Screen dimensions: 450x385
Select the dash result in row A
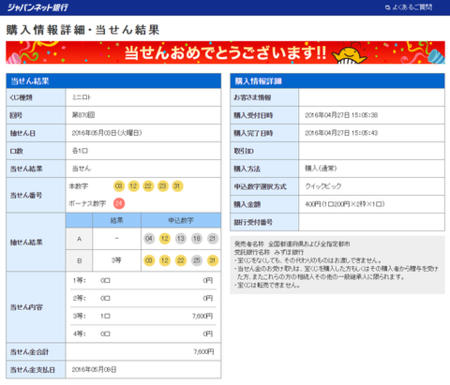coord(117,239)
